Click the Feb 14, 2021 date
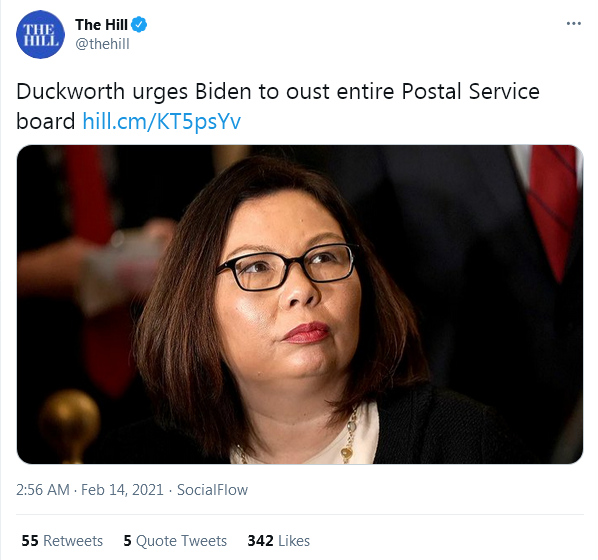598x560 pixels. point(122,490)
